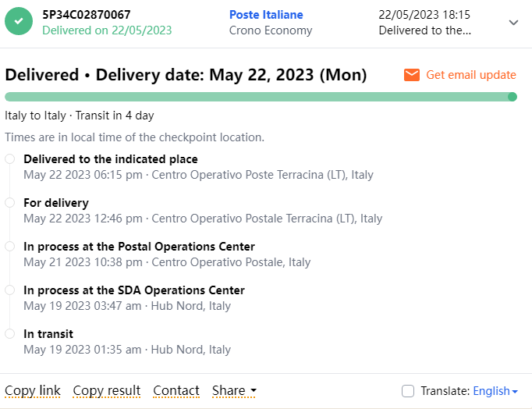Viewport: 532px width, 409px height.
Task: Click Copy result
Action: [107, 390]
